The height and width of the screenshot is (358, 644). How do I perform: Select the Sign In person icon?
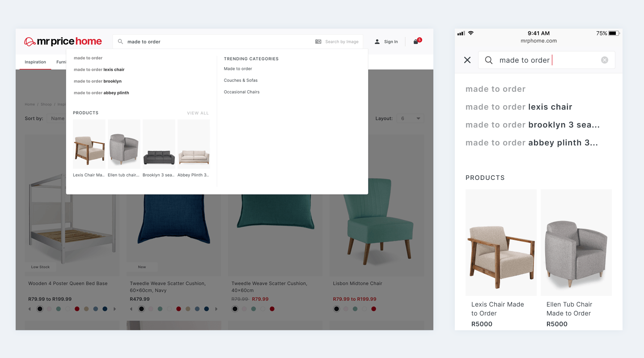click(x=377, y=41)
